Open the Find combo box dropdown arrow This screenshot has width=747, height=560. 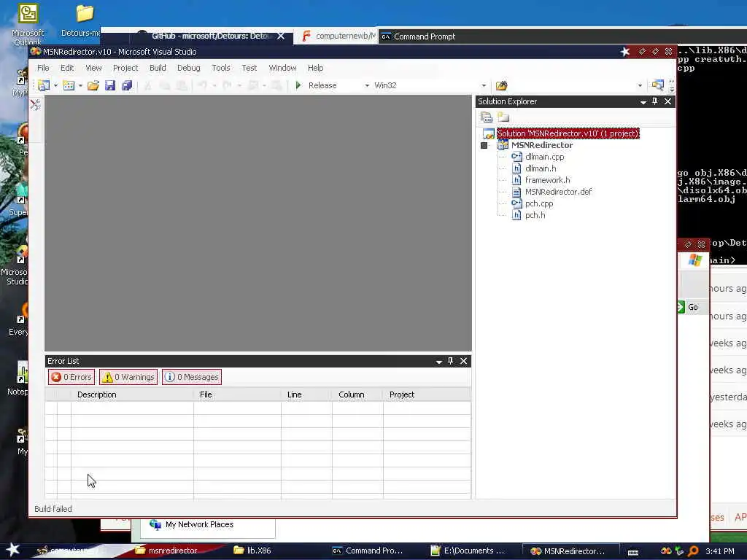tap(640, 86)
